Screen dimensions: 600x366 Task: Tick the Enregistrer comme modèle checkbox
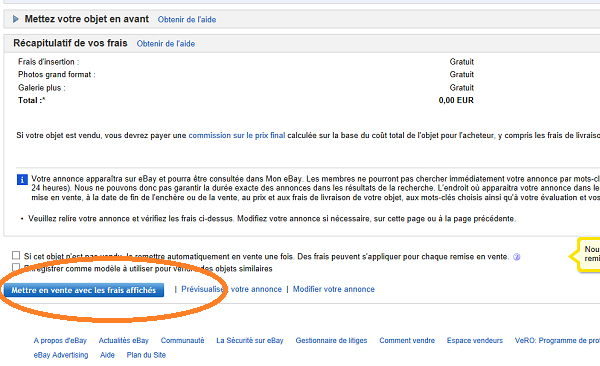click(x=16, y=267)
